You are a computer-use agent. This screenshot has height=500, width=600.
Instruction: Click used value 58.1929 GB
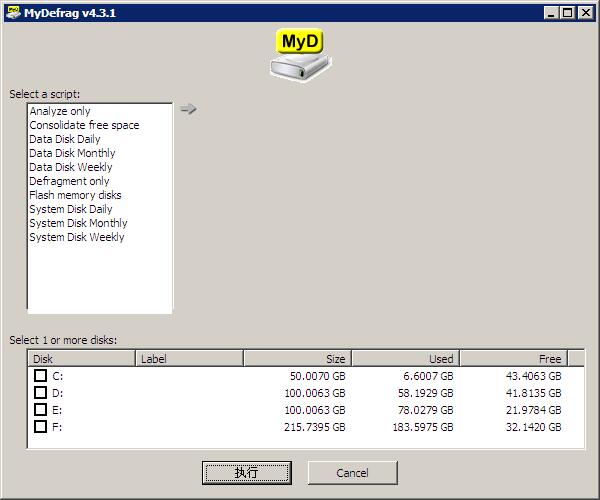[x=426, y=393]
